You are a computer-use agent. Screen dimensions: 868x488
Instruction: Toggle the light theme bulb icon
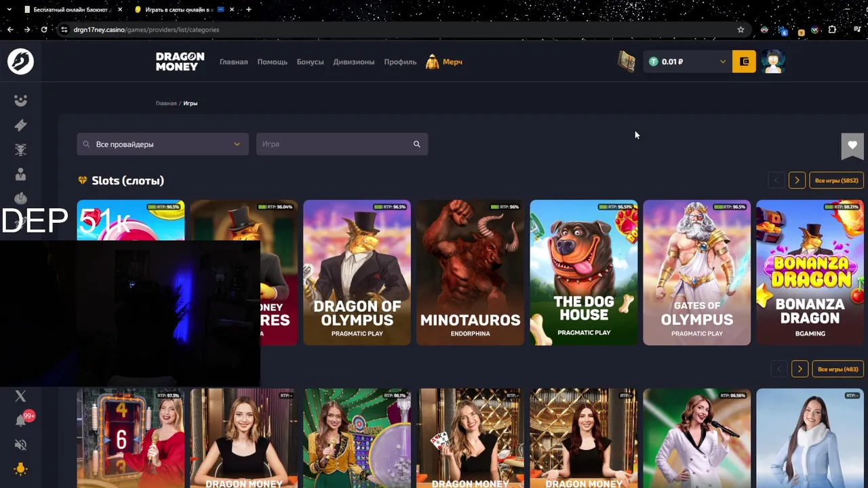click(x=20, y=468)
